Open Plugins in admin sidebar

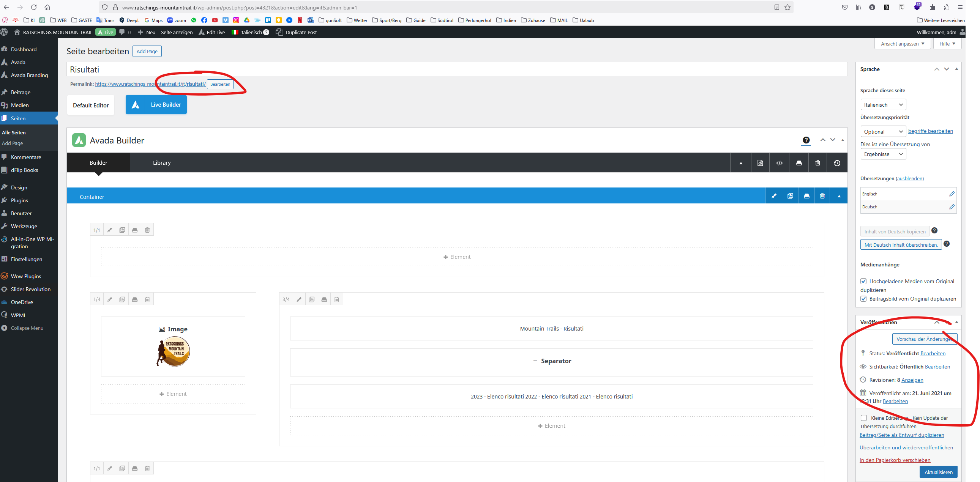[19, 200]
